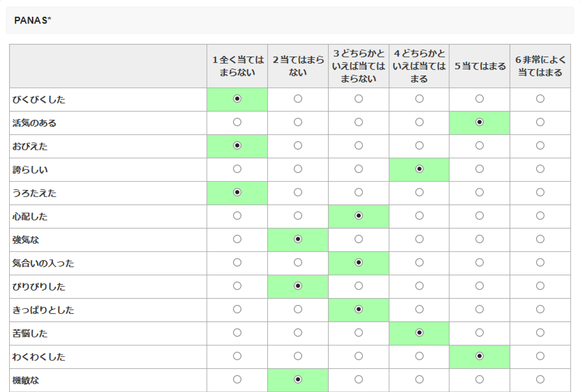Image resolution: width=580 pixels, height=392 pixels.
Task: Click the きっぱりとした row label
Action: point(43,310)
